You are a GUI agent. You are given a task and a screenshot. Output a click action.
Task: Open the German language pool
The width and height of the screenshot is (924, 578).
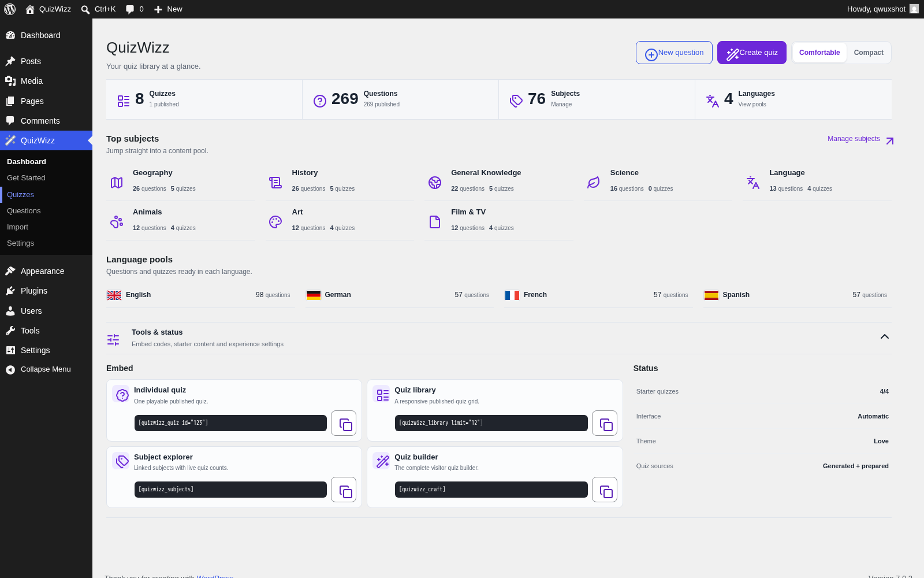pyautogui.click(x=400, y=295)
